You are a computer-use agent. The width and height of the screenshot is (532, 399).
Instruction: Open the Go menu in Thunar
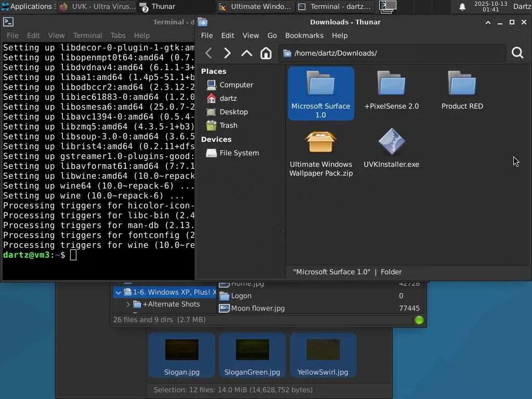[x=272, y=36]
